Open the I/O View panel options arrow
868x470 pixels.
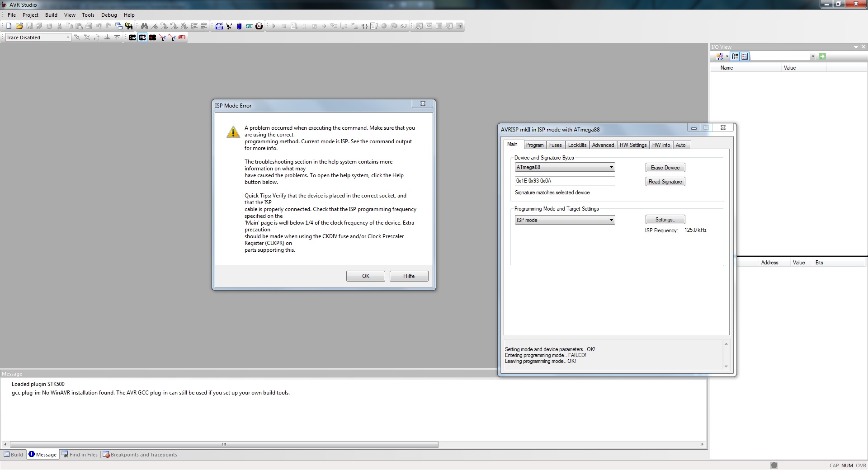point(856,47)
